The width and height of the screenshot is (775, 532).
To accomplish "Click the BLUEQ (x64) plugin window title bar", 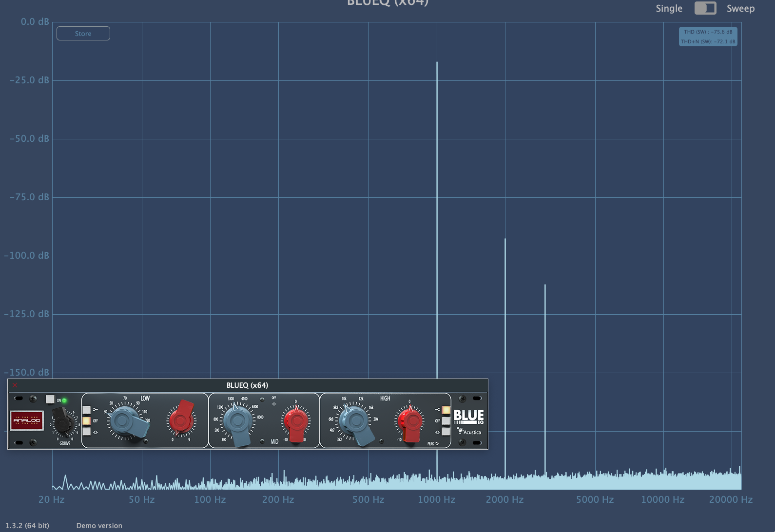I will tap(248, 385).
